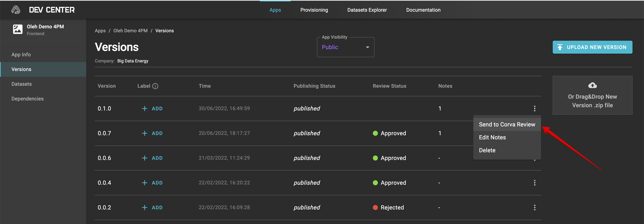Click timestamp 20/06/2022, 18:17:27
The image size is (644, 224).
click(x=224, y=133)
